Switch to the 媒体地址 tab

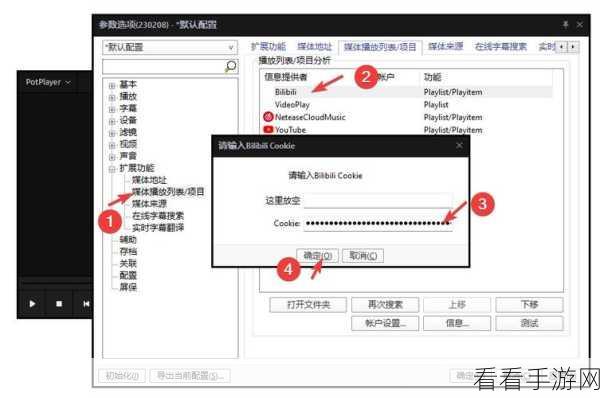315,47
